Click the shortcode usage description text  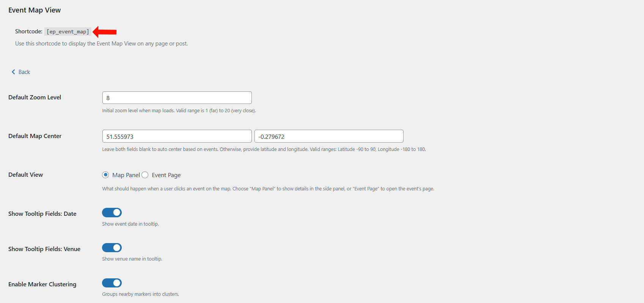coord(101,44)
